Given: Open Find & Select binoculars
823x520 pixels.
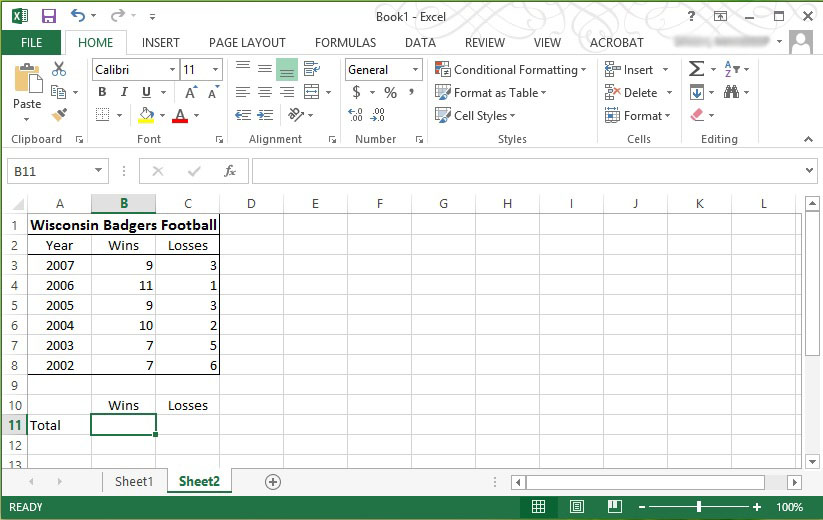Looking at the screenshot, I should click(731, 92).
